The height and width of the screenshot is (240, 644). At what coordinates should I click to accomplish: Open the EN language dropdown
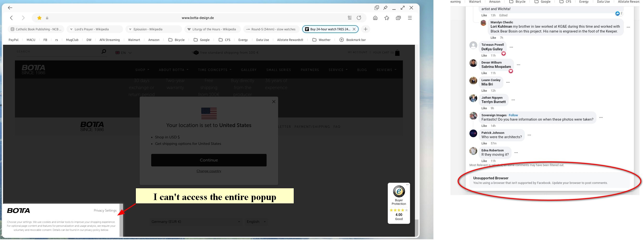coord(124,52)
